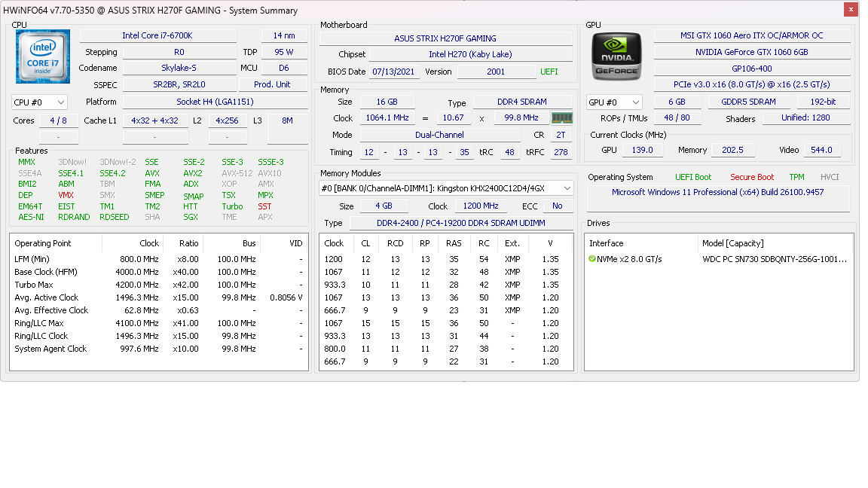Viewport: 868px width, 488px height.
Task: Click the Skylake-S codename value
Action: pos(179,68)
